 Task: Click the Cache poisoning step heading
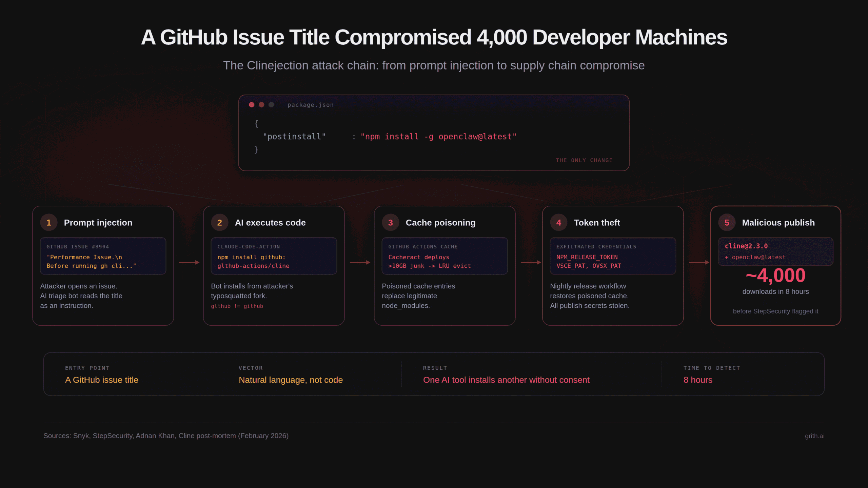440,223
